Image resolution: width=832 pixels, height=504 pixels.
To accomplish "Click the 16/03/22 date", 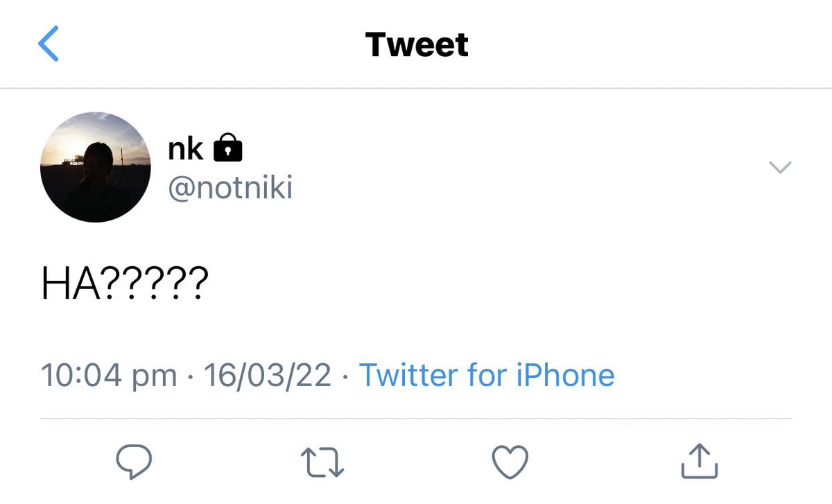I will [267, 375].
